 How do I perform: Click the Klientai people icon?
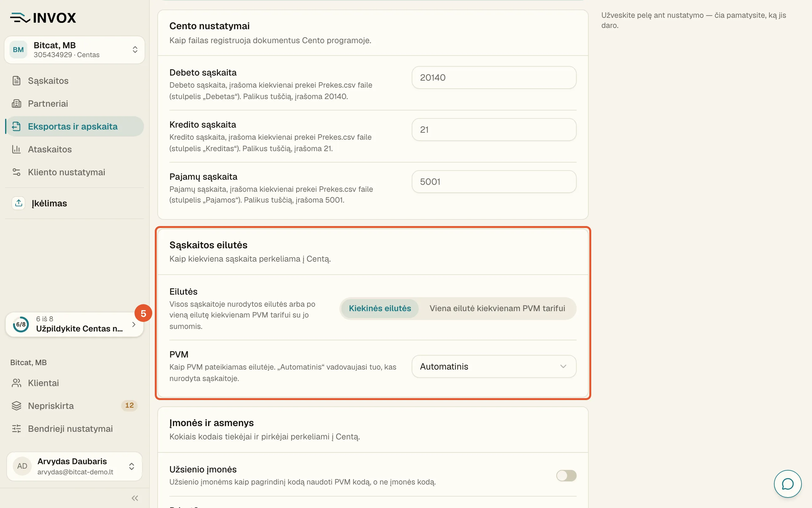16,383
